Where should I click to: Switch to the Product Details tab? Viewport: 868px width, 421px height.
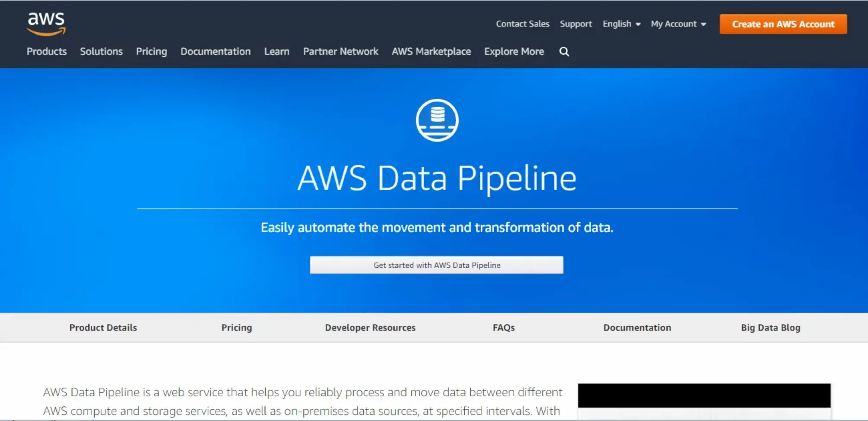coord(103,327)
